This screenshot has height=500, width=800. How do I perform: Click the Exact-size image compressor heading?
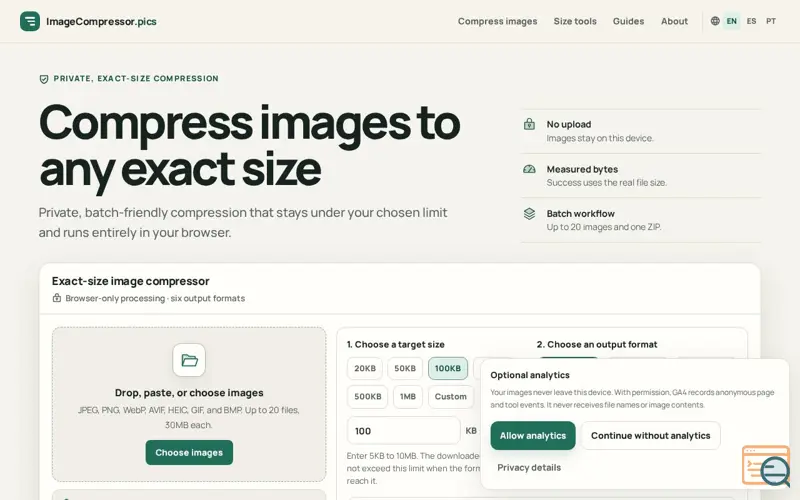[131, 281]
